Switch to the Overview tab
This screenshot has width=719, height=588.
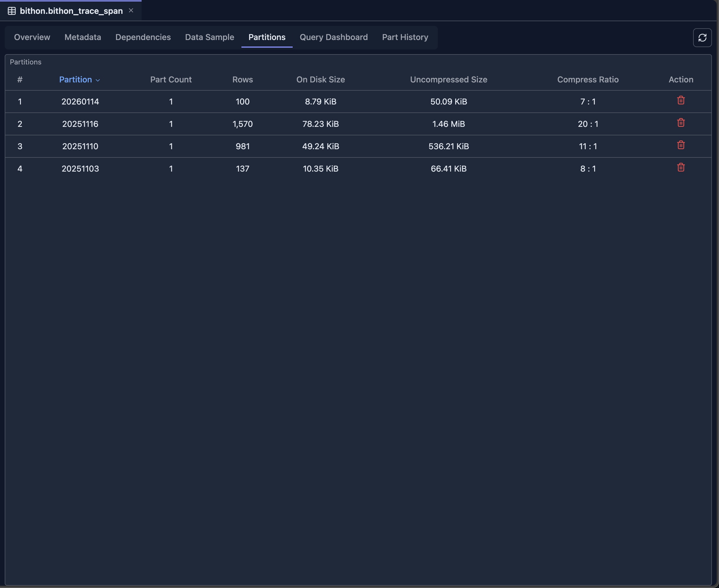32,37
